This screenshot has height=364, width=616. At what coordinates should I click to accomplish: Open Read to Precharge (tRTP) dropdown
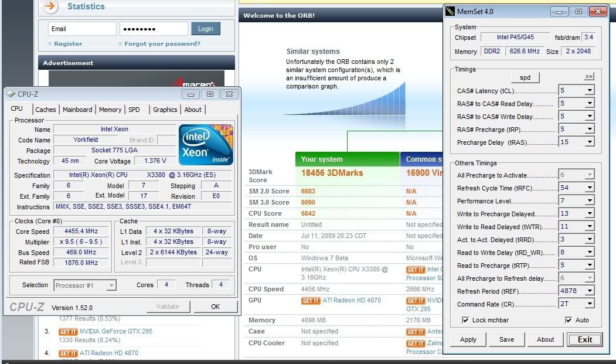(589, 266)
